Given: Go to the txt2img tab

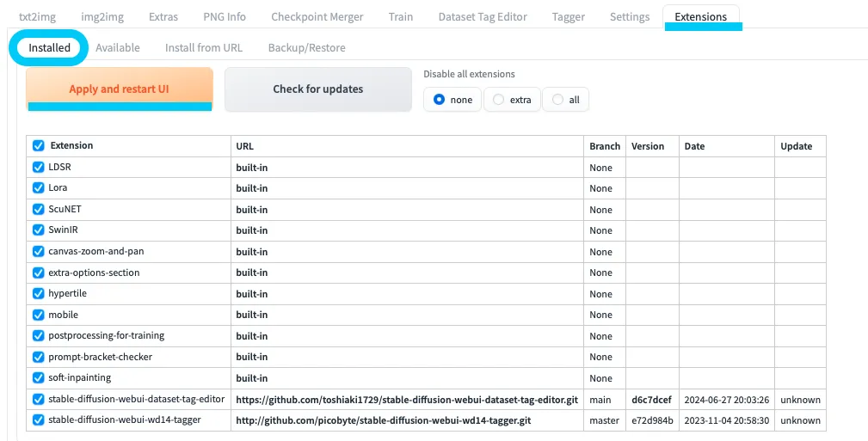Looking at the screenshot, I should pos(37,16).
